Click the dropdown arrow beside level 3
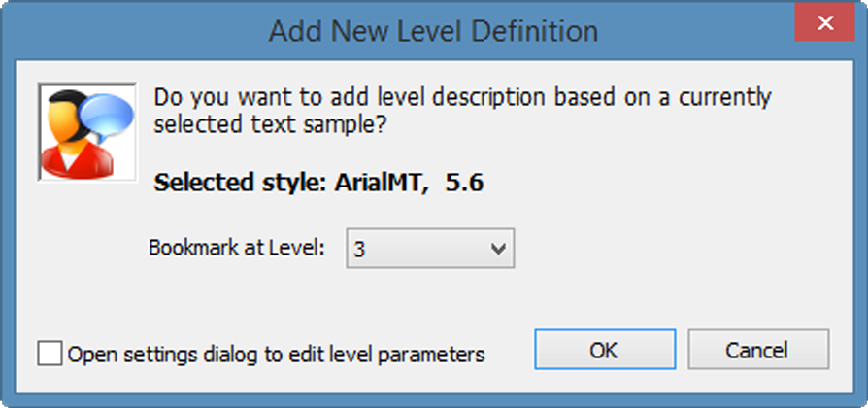The image size is (868, 408). click(499, 249)
